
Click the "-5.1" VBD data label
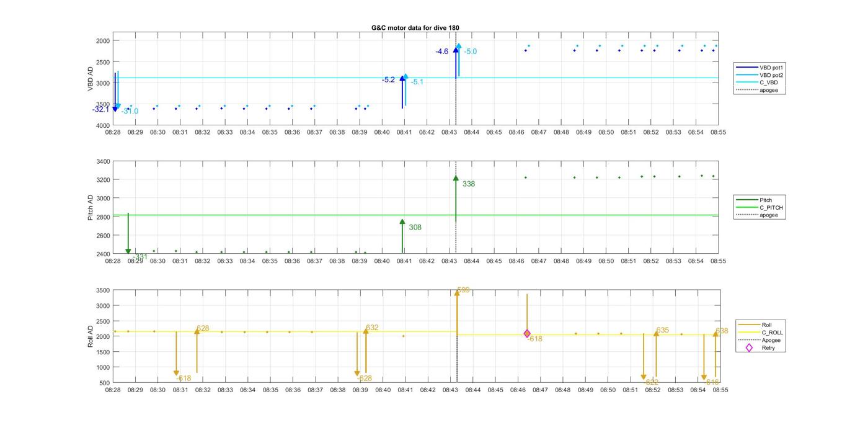click(417, 82)
